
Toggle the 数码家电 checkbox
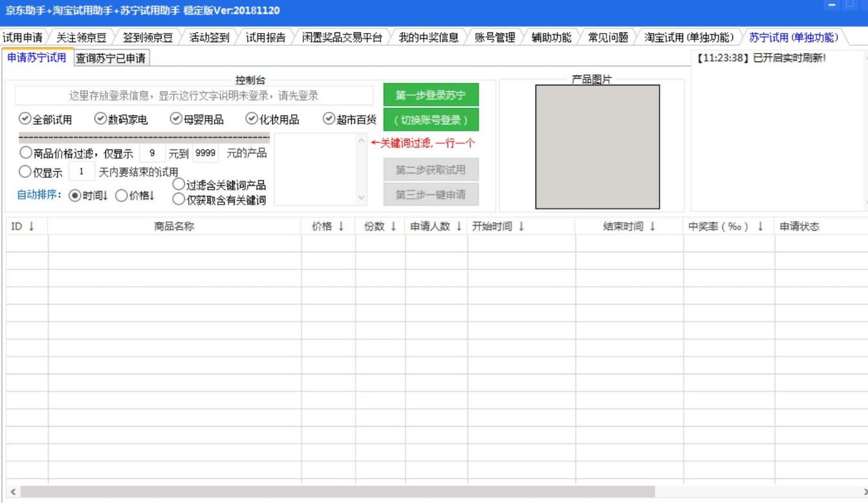(x=121, y=119)
